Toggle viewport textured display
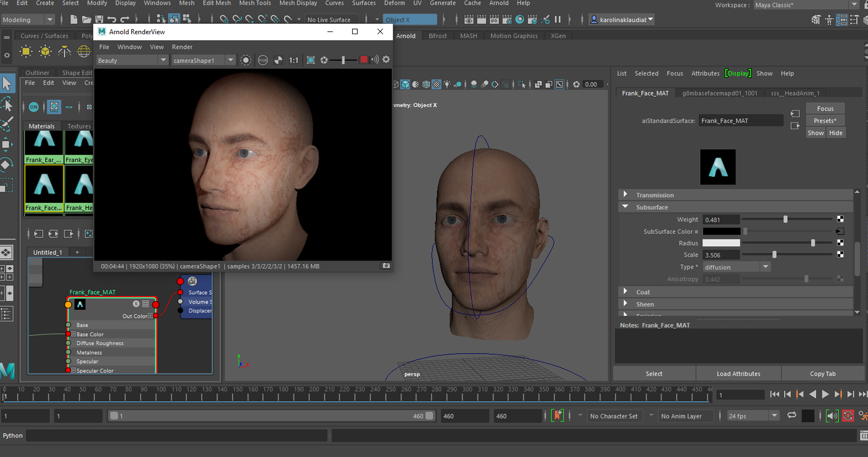 click(437, 84)
